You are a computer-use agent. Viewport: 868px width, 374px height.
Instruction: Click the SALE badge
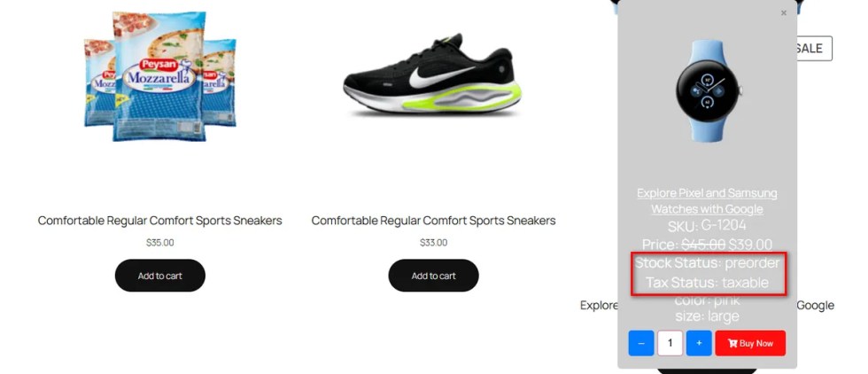810,49
